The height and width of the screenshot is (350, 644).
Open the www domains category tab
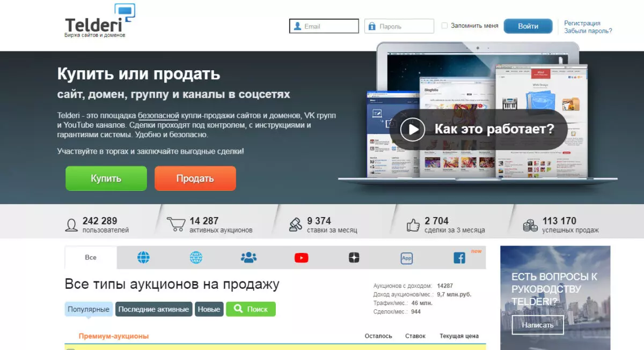196,258
